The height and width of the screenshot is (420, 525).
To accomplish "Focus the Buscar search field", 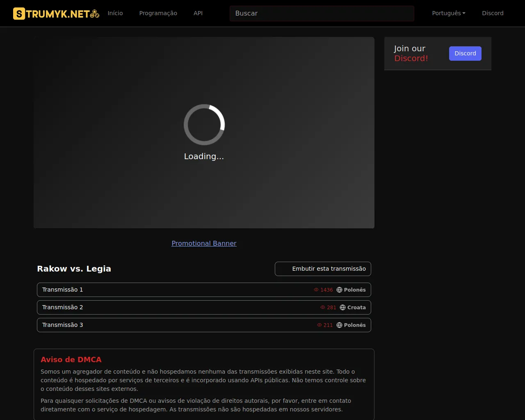I will pos(322,14).
